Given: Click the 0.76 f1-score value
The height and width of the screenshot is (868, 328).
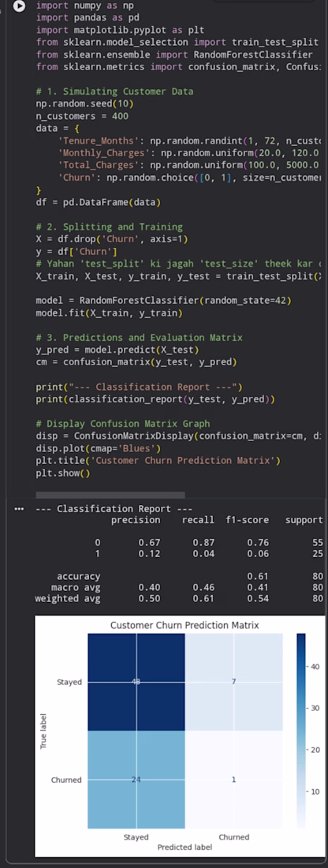Looking at the screenshot, I should click(258, 543).
